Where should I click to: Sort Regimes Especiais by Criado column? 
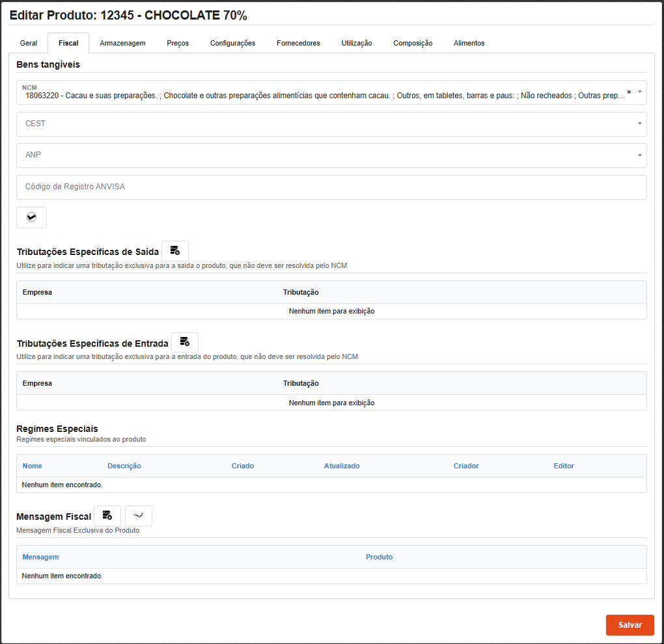click(243, 466)
